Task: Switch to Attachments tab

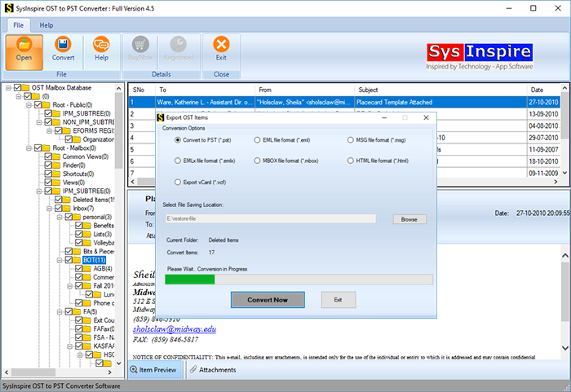Action: coord(213,369)
